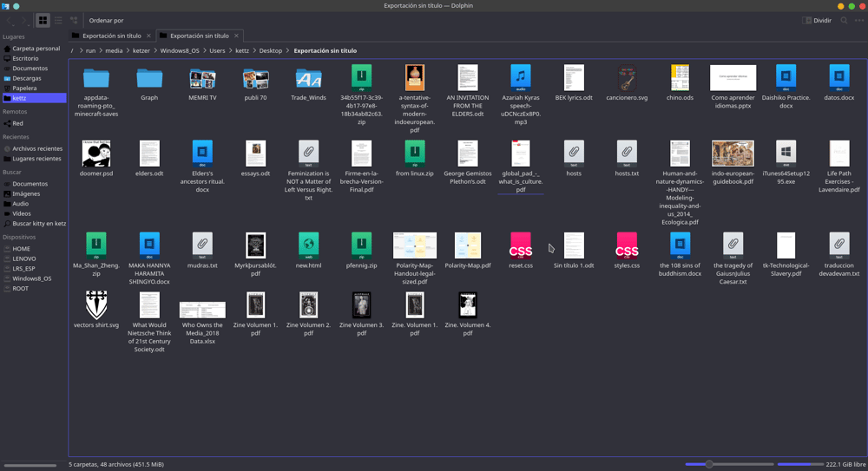Click the Places panel horizontal scrollbar
Screen dimensions: 868x471
30,466
